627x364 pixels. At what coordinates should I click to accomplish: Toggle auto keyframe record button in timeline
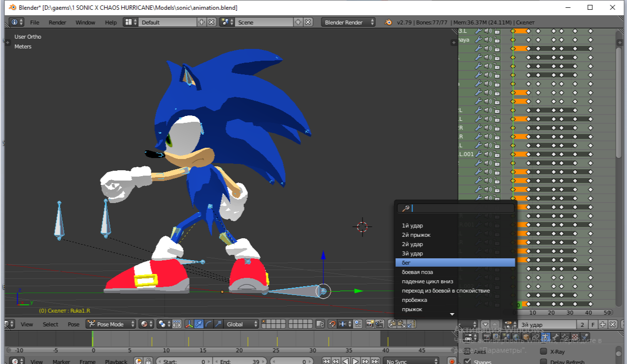(x=452, y=362)
